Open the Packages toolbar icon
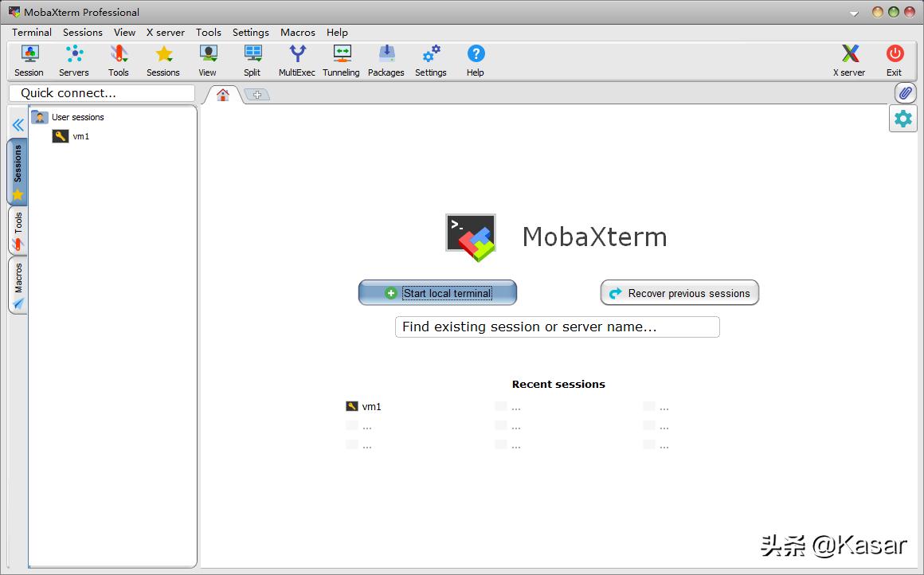This screenshot has width=924, height=575. pos(386,61)
